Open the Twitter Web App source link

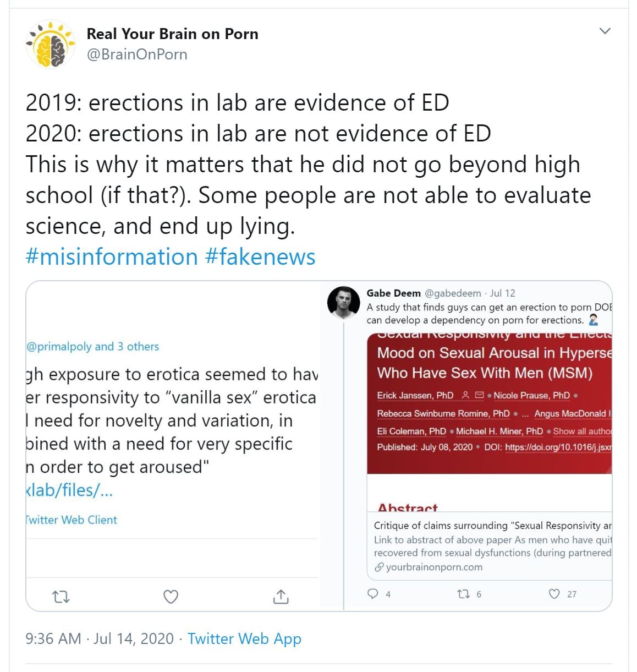coord(244,638)
